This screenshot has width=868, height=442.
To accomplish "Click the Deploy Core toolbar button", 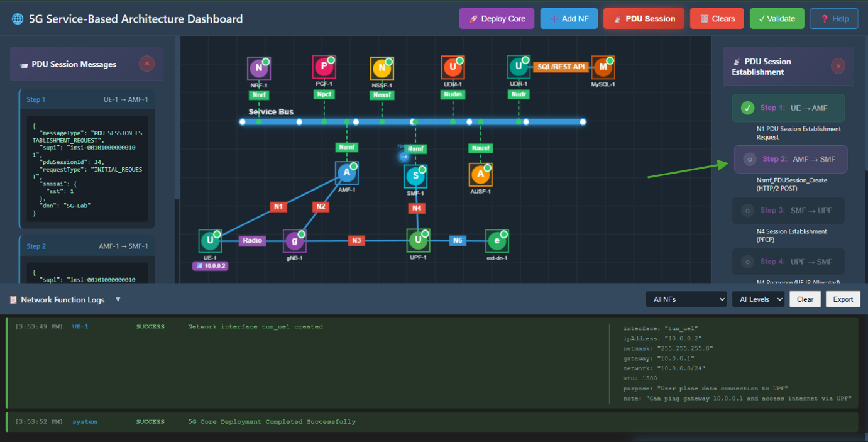I will click(x=497, y=19).
